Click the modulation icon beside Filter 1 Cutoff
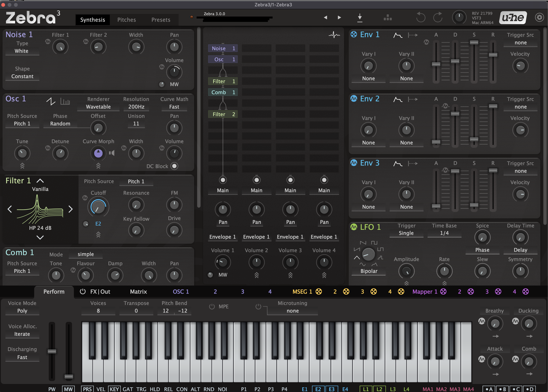548x392 pixels. pos(85,198)
